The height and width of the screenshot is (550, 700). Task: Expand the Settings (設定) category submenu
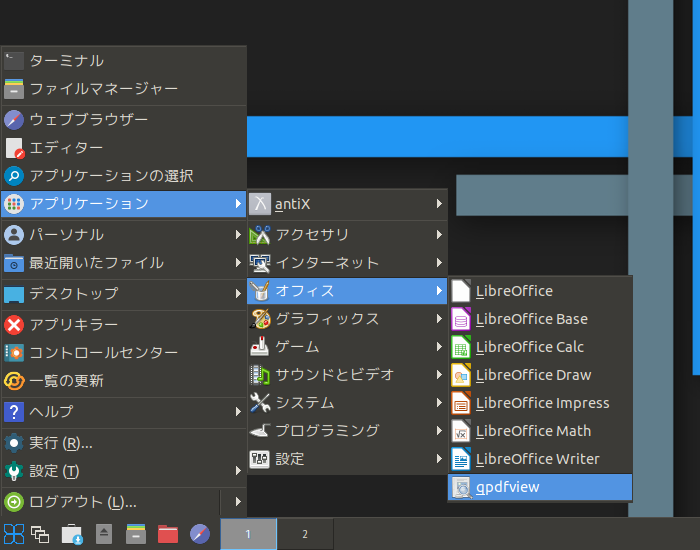click(x=347, y=459)
